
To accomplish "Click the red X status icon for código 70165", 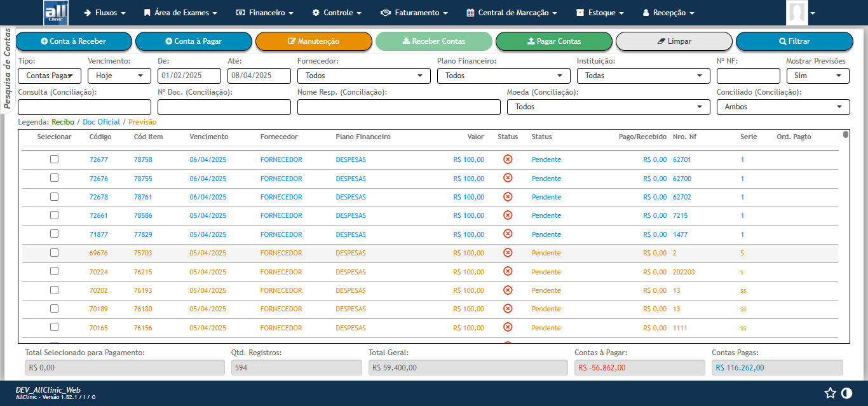I will click(507, 327).
